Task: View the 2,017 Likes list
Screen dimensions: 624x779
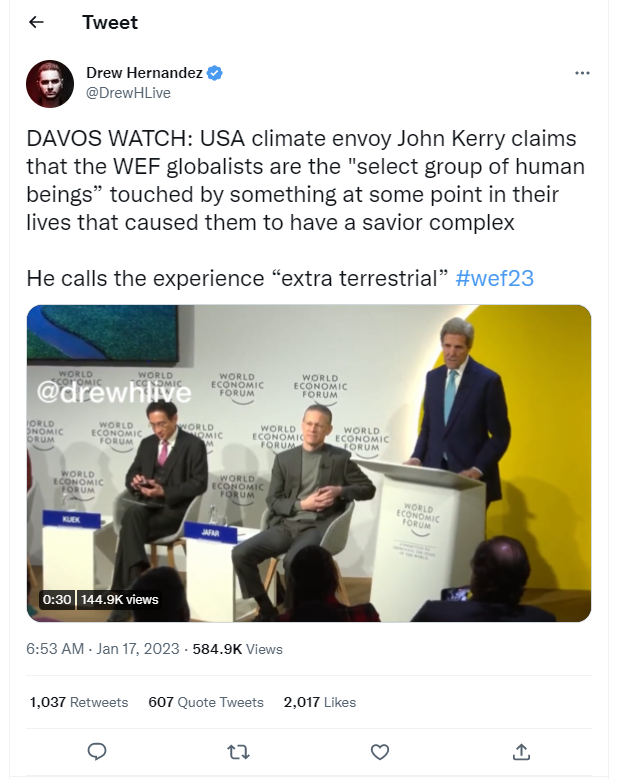Action: tap(320, 703)
